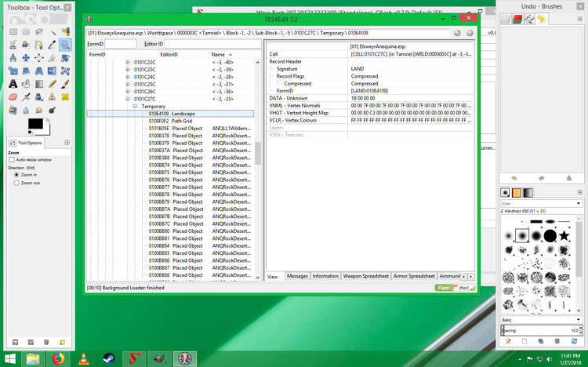This screenshot has width=588, height=367.
Task: Expand the 0101C26C cell node
Action: [x=128, y=92]
